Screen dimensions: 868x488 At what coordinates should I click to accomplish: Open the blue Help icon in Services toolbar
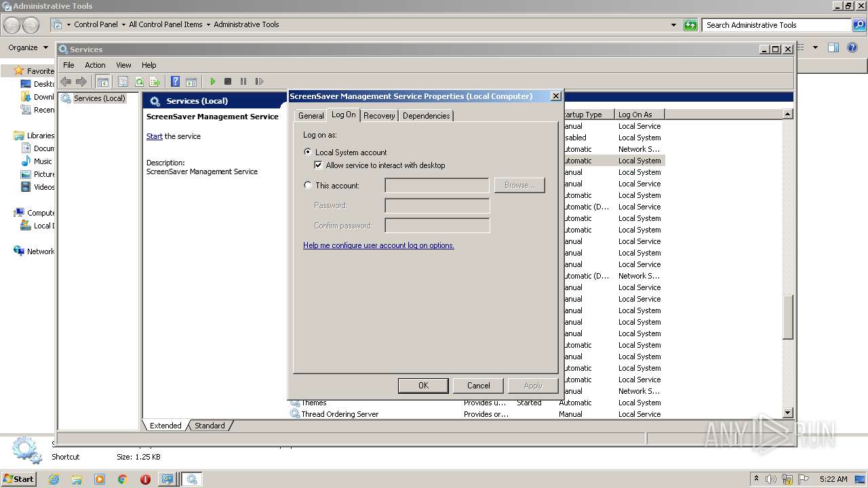coord(176,81)
